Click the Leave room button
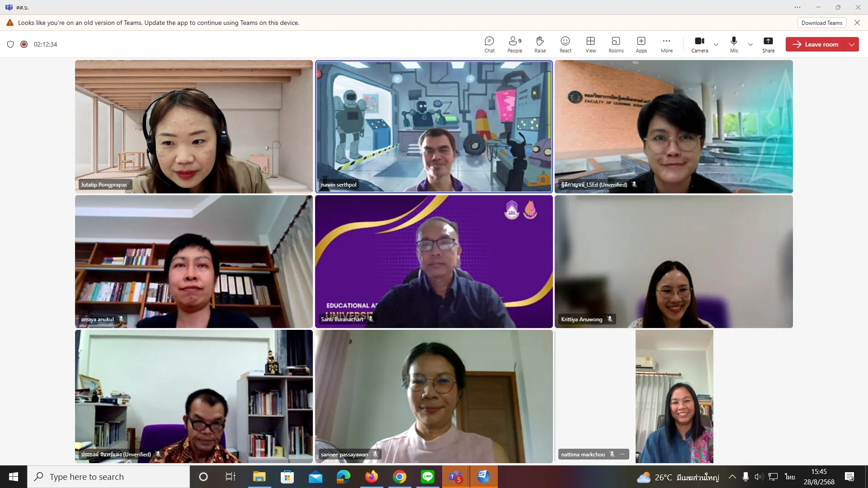This screenshot has height=488, width=868. (816, 44)
